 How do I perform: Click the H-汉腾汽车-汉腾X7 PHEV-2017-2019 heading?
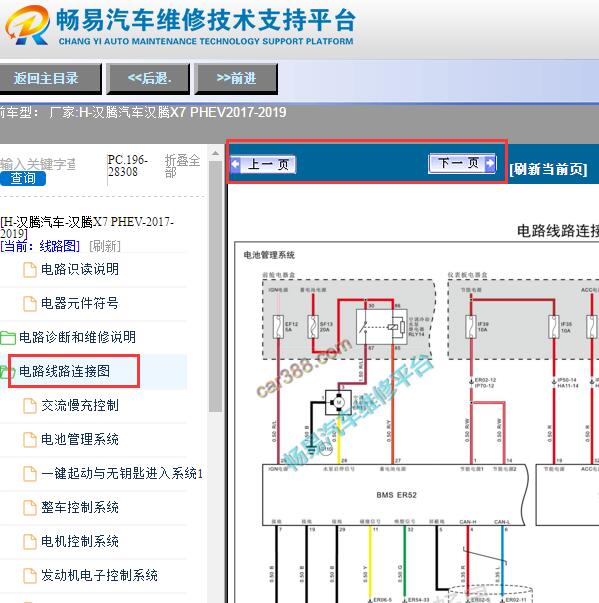click(x=87, y=228)
